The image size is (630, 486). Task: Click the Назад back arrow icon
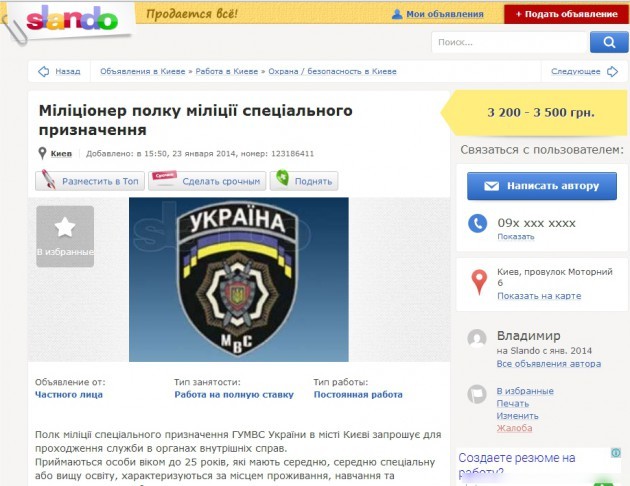43,71
